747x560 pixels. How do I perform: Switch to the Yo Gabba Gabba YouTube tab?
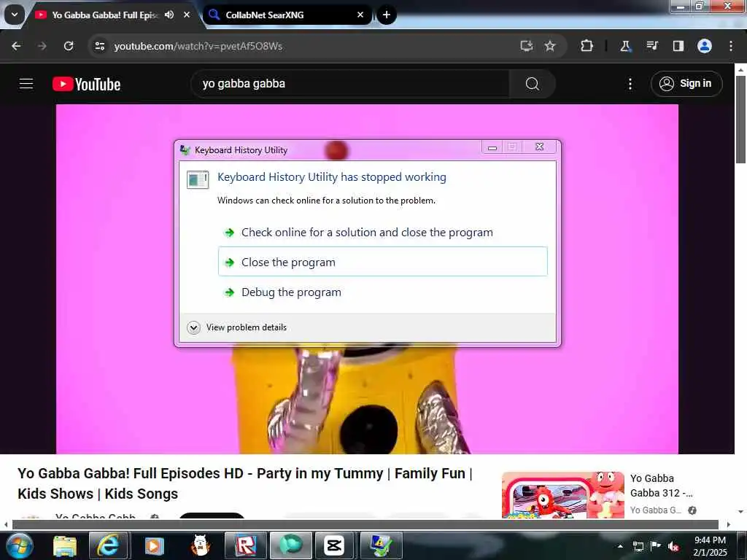click(x=105, y=15)
